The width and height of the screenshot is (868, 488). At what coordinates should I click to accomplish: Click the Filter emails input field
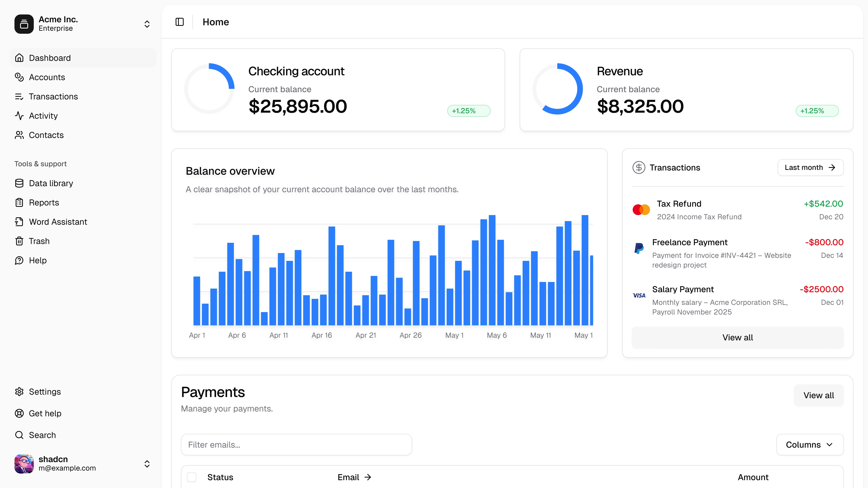click(296, 445)
